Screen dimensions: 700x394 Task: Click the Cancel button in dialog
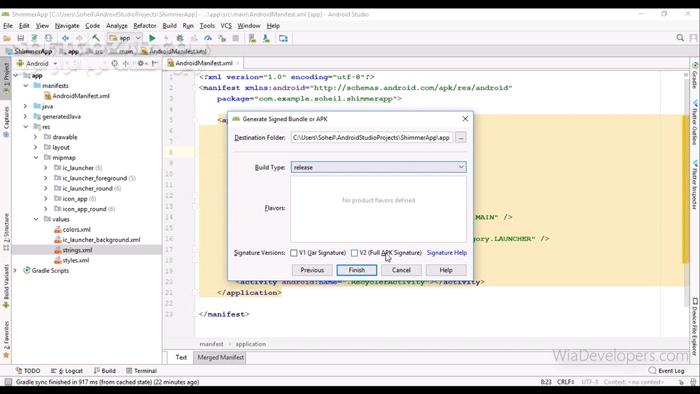point(401,270)
